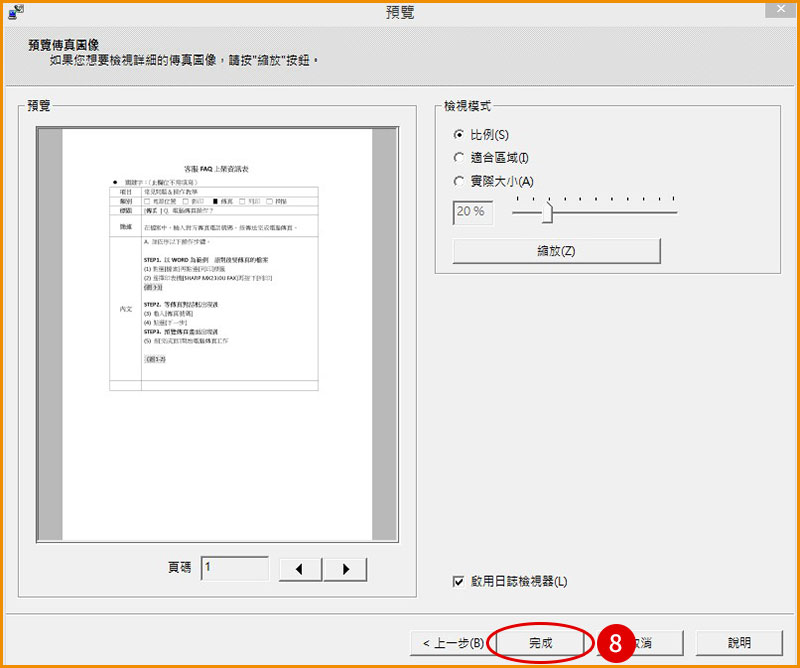Click the next page arrow
800x668 pixels.
345,568
